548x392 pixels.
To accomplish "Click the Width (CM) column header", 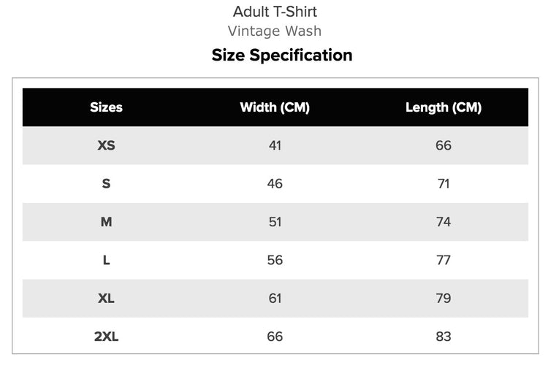I will pos(275,107).
